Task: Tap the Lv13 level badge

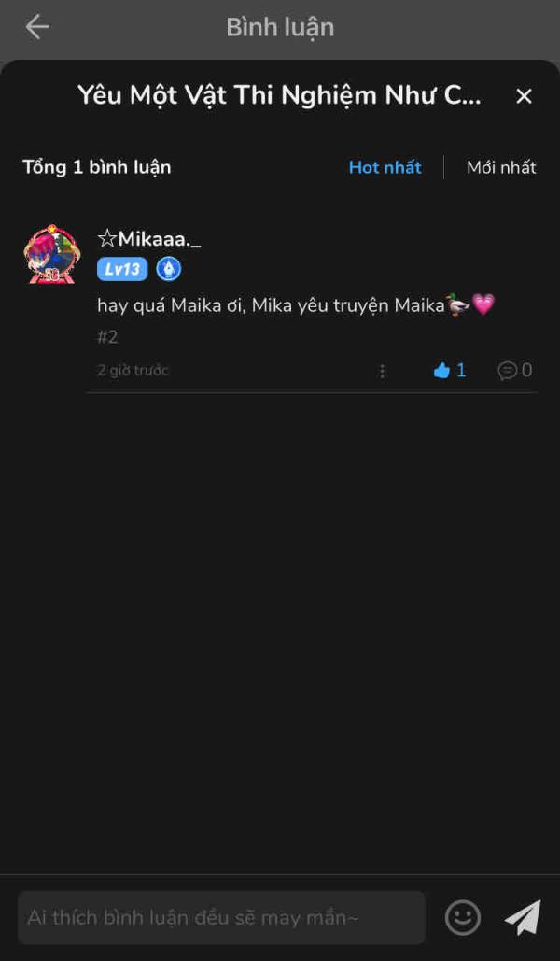Action: point(122,270)
